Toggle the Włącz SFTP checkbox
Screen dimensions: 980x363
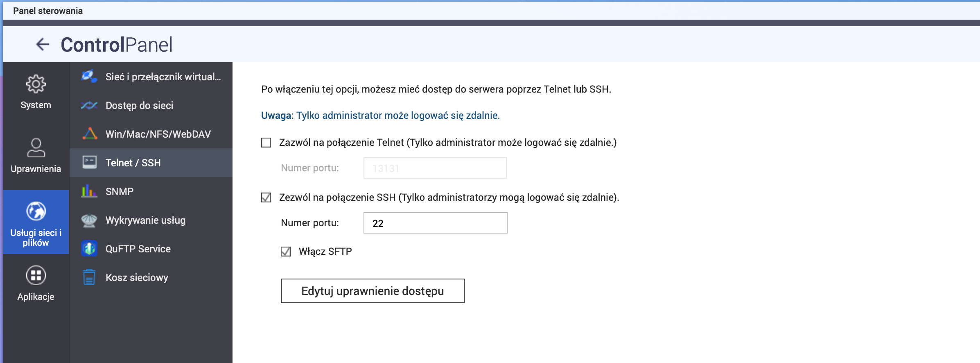coord(286,252)
